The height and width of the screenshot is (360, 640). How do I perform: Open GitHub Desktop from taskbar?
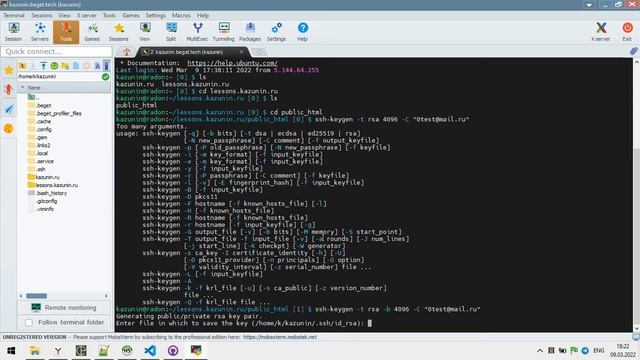pos(173,351)
